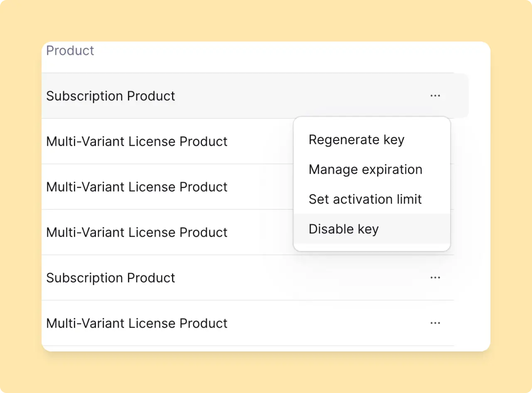Image resolution: width=532 pixels, height=393 pixels.
Task: Click Set activation limit in the dropdown
Action: click(x=365, y=199)
